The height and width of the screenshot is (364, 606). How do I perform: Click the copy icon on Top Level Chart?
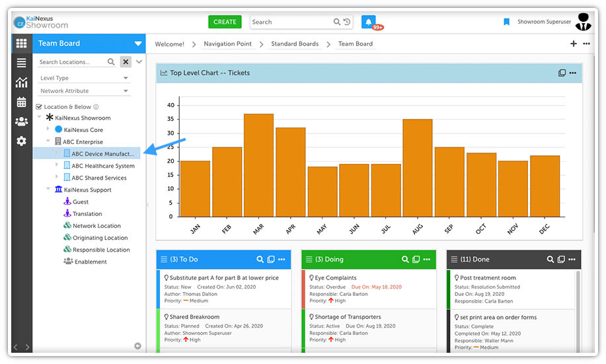pos(562,73)
